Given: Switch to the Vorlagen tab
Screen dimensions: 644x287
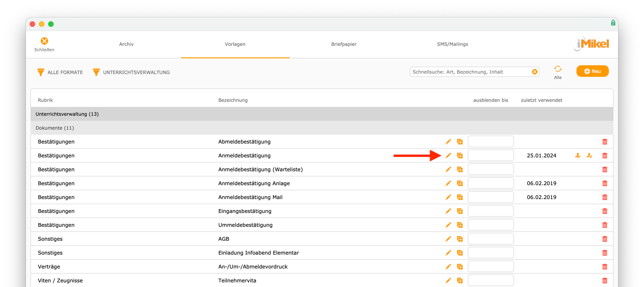Looking at the screenshot, I should click(x=235, y=44).
